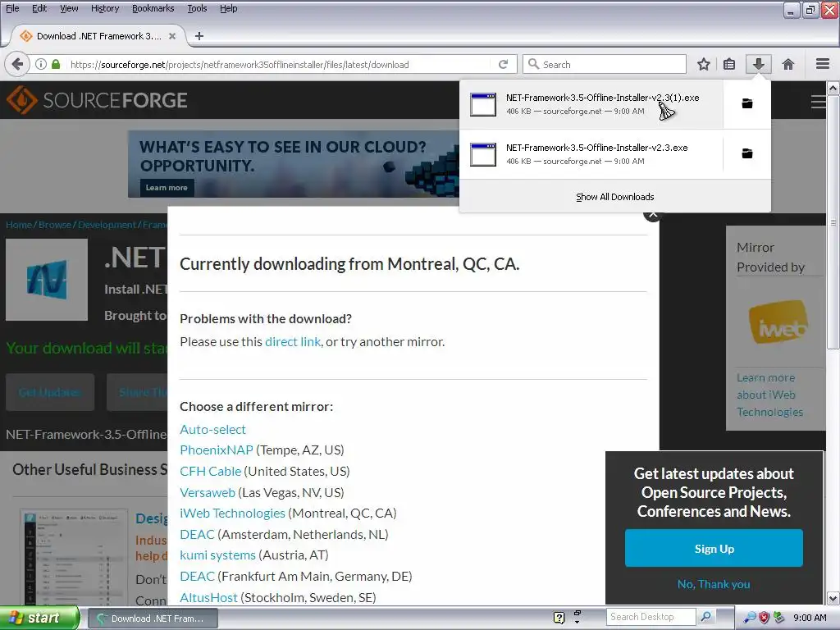Select Download .NET Fram... taskbar item
This screenshot has width=840, height=630.
coord(152,619)
